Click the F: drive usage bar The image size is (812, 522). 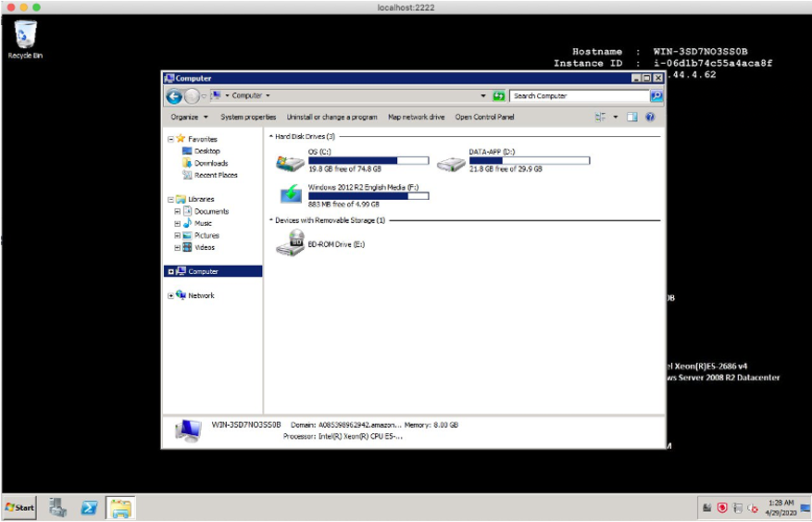(369, 196)
